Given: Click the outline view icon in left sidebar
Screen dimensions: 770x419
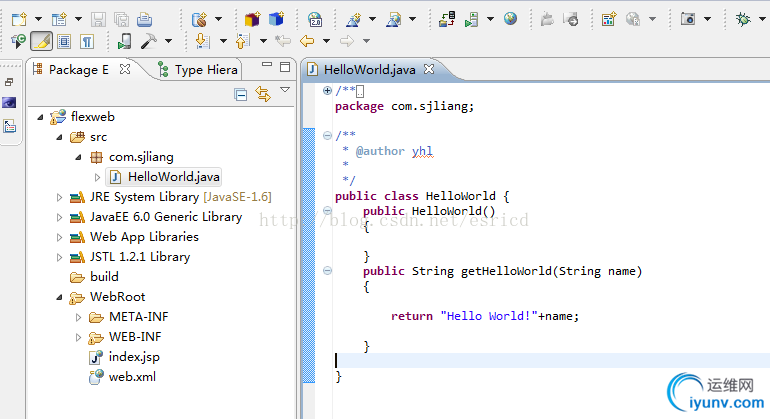Looking at the screenshot, I should tap(9, 126).
